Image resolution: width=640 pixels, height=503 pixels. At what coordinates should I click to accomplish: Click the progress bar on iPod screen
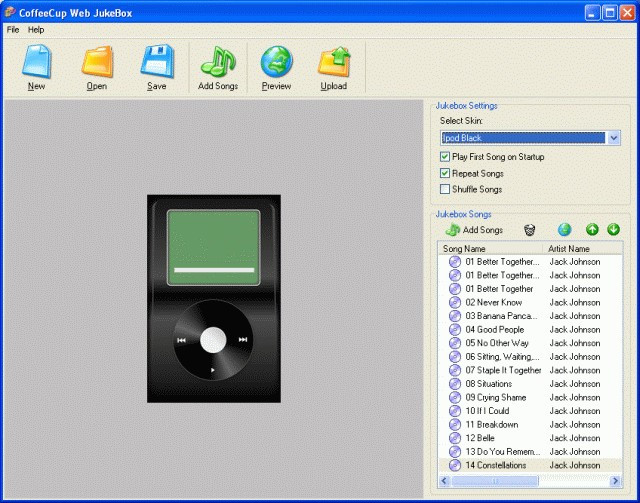214,270
